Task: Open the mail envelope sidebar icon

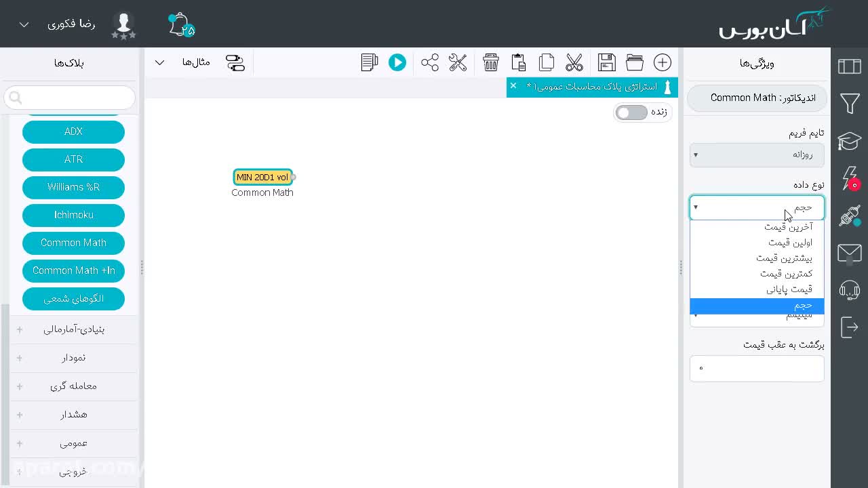Action: click(x=850, y=253)
